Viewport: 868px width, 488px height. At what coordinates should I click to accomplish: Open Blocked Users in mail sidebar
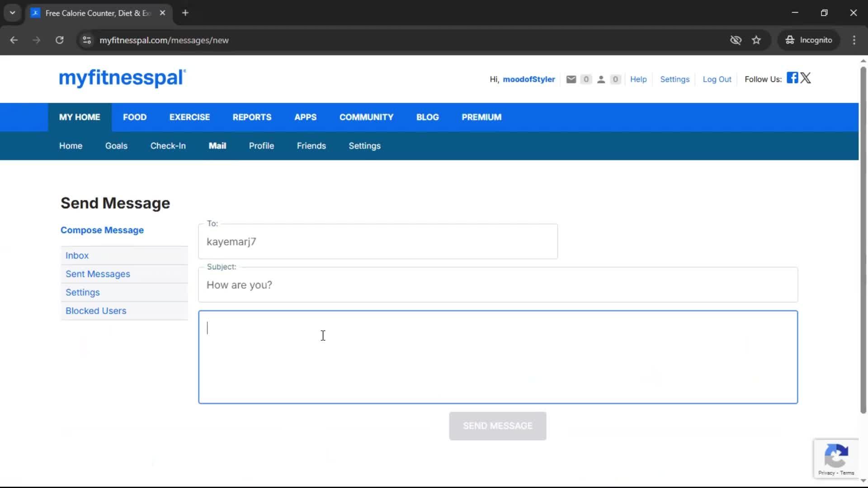(x=124, y=311)
